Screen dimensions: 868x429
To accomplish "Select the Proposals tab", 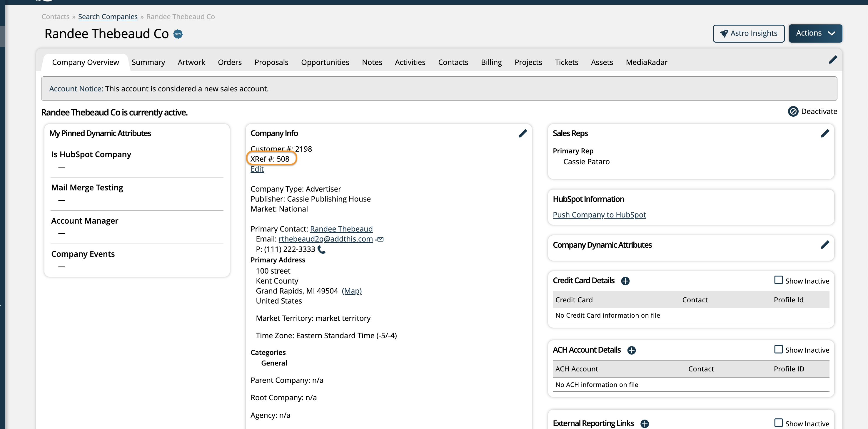I will (x=271, y=62).
